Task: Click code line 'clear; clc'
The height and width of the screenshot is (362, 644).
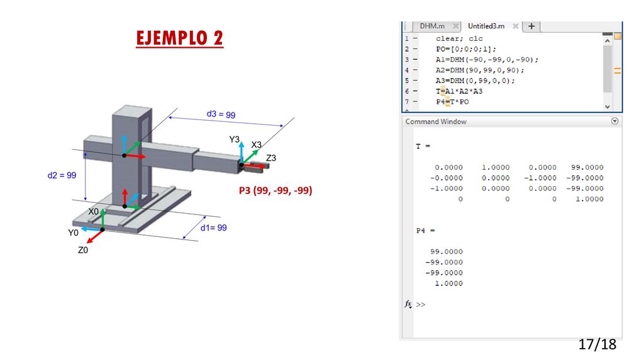Action: point(459,38)
